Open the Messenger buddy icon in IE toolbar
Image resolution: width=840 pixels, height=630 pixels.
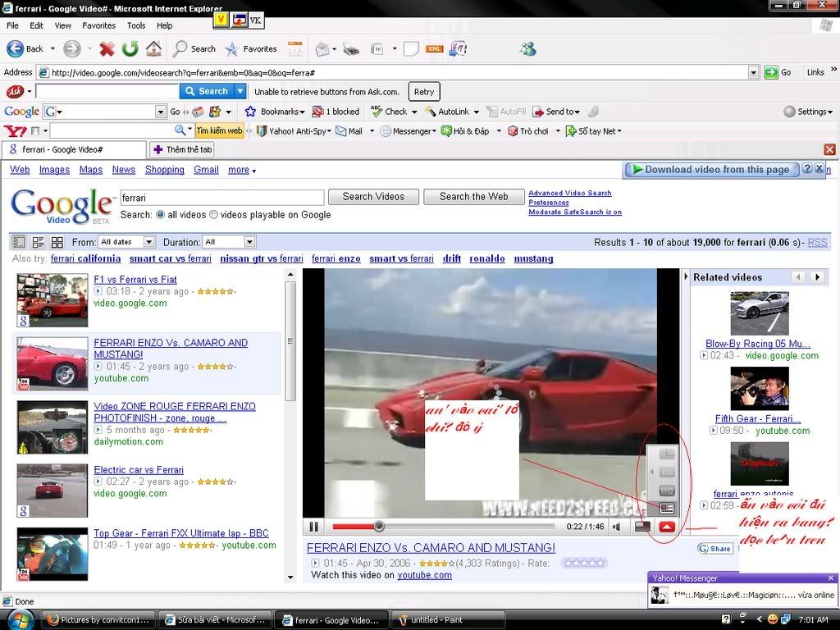pos(528,48)
